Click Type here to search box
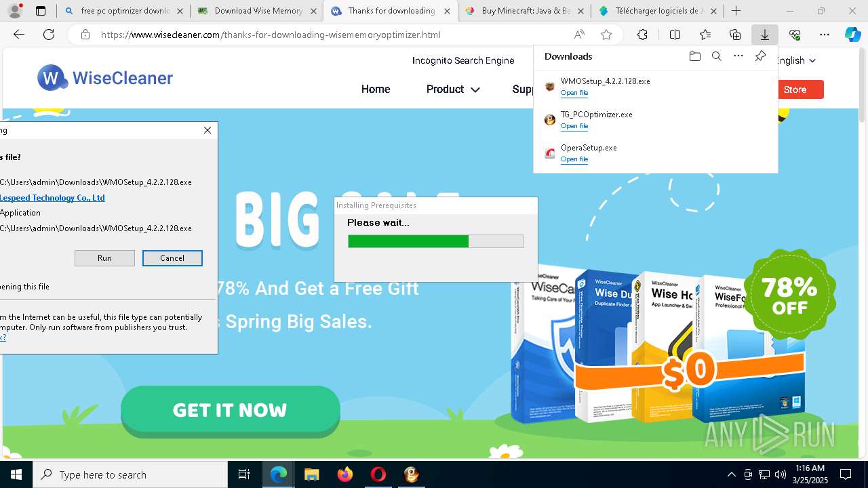This screenshot has height=488, width=868. coord(130,474)
